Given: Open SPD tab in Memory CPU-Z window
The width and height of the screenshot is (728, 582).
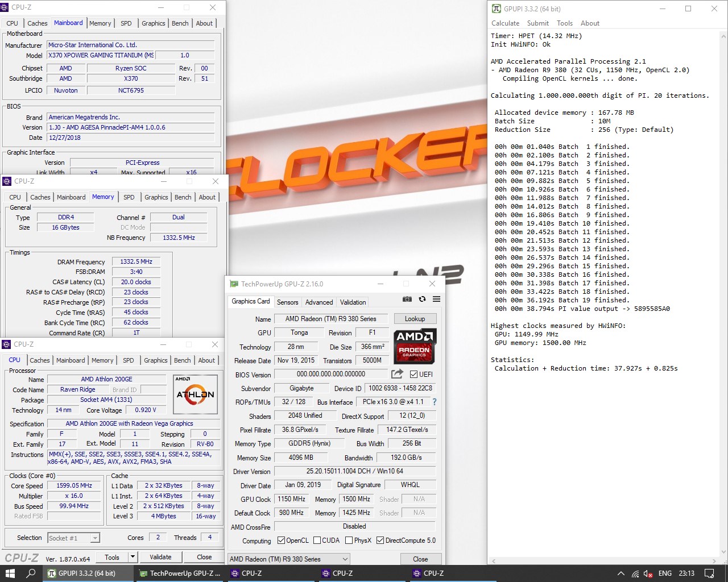Looking at the screenshot, I should point(129,197).
